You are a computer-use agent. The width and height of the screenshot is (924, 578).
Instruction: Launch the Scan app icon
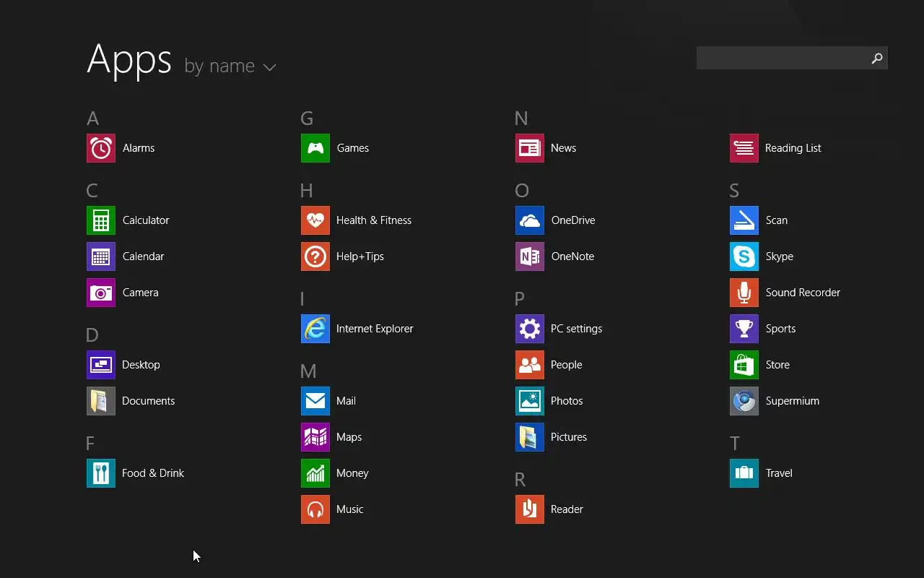(744, 220)
